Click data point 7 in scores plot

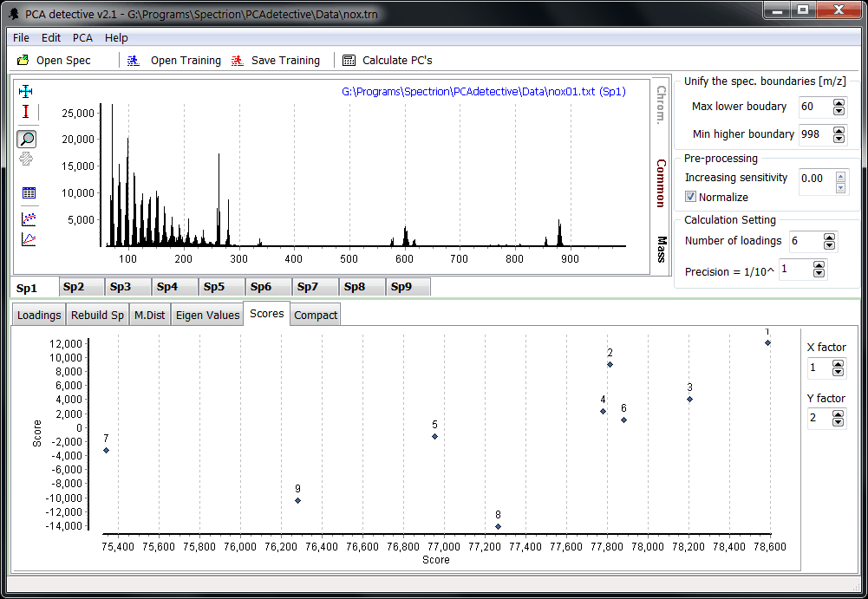coord(106,450)
